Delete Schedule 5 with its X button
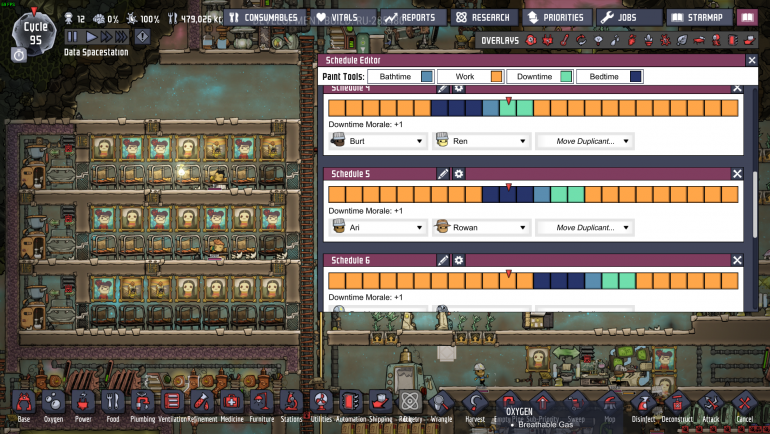 737,174
